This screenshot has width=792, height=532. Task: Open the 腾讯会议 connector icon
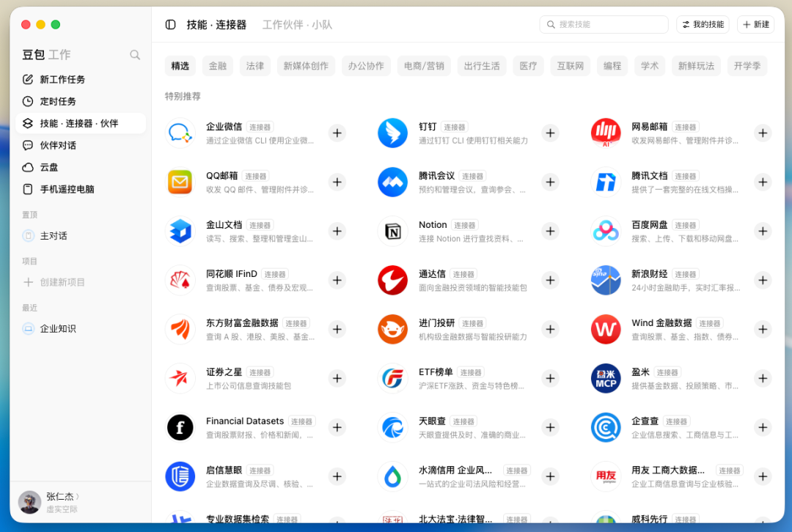[393, 182]
